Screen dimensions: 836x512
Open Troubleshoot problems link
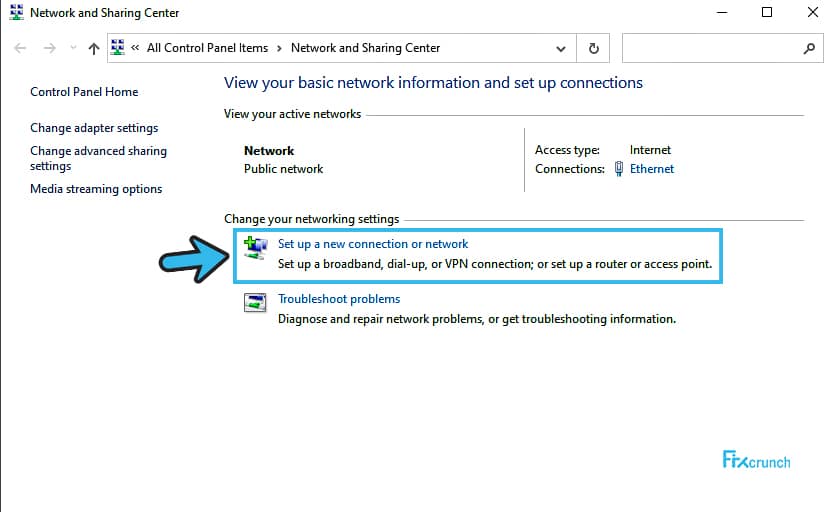pyautogui.click(x=339, y=299)
